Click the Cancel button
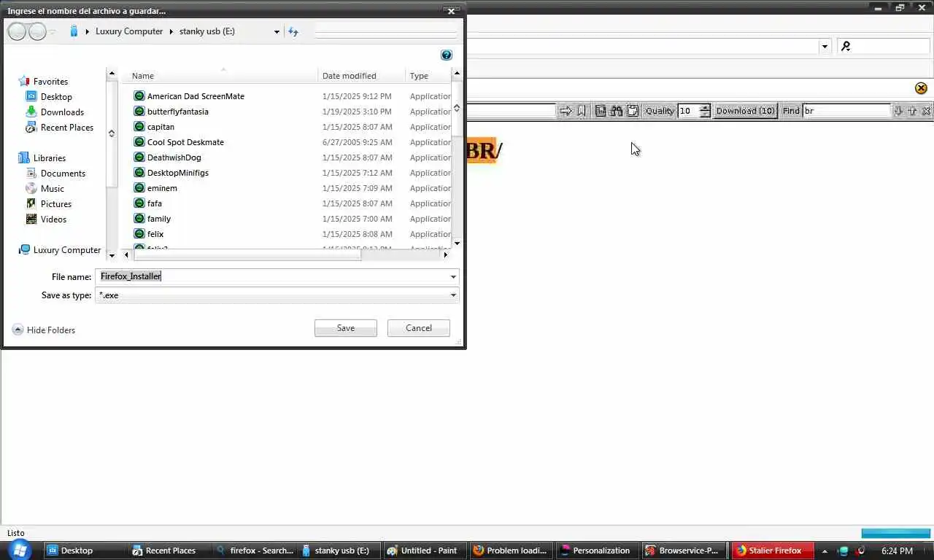Image resolution: width=934 pixels, height=560 pixels. tap(419, 328)
